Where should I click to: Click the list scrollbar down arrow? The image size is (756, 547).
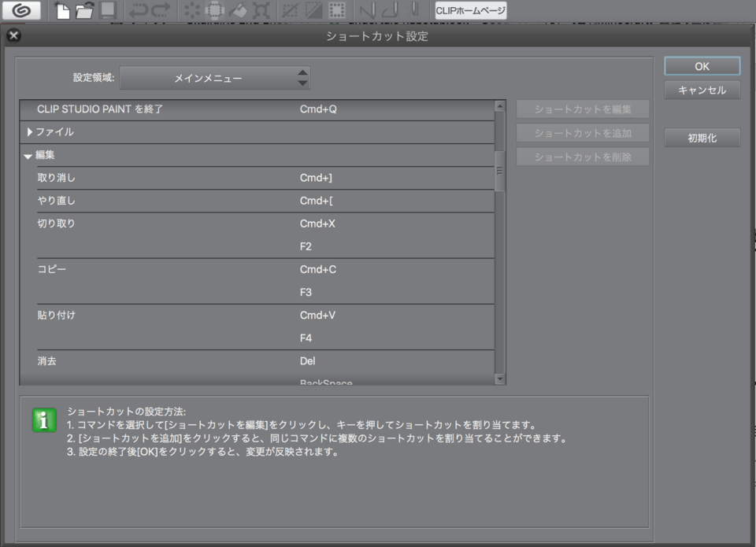[500, 379]
